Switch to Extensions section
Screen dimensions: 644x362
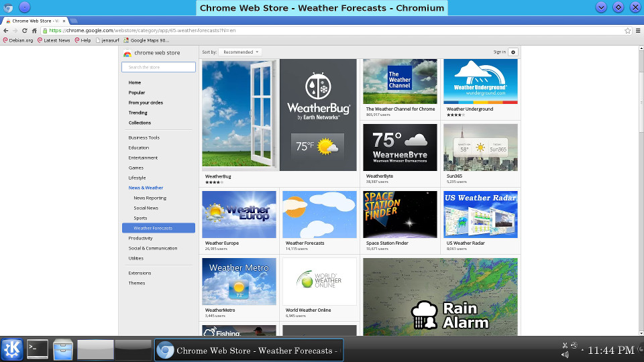[x=140, y=274]
